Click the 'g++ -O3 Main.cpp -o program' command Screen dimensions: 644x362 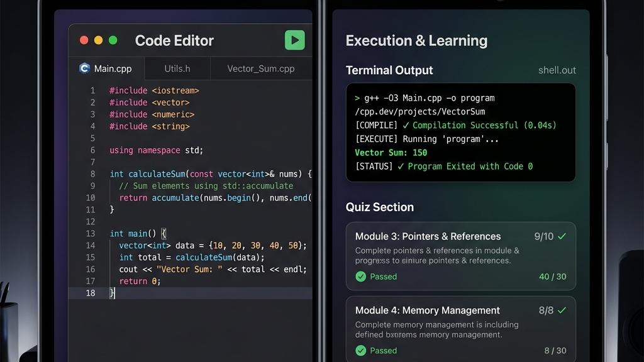(429, 98)
